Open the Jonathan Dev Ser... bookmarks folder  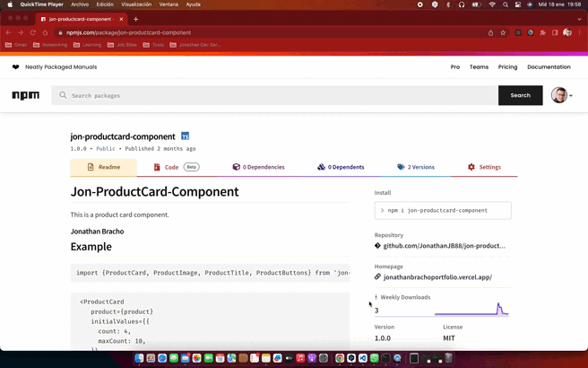tap(195, 45)
